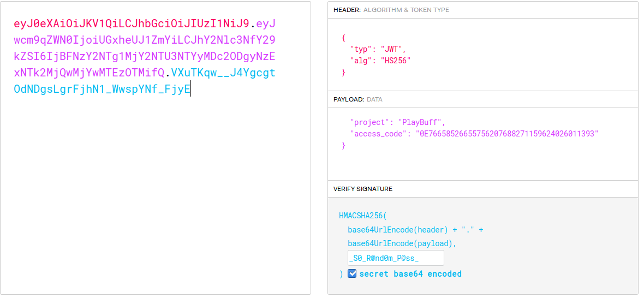Click the base64UrlEncode(payload) line
This screenshot has height=298, width=644.
coord(402,243)
